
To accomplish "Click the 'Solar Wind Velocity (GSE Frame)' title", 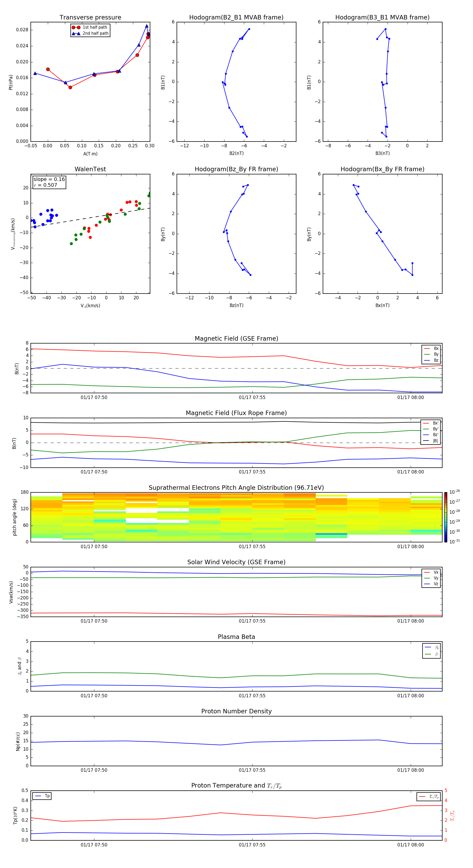I will pos(236,562).
